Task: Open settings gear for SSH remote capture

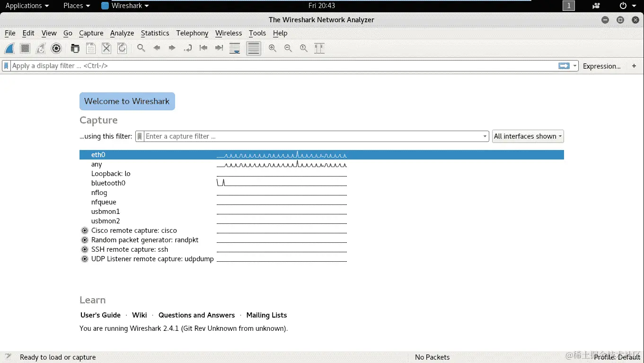Action: [x=85, y=249]
